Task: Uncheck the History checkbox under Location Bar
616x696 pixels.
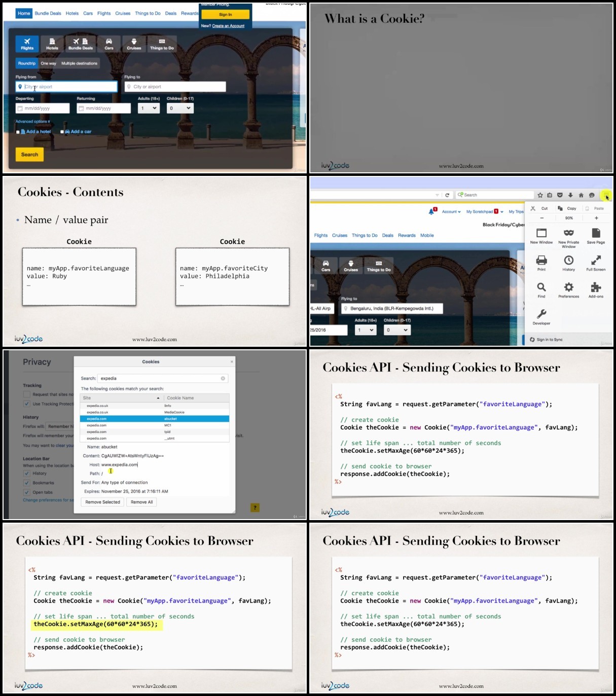Action: 26,473
